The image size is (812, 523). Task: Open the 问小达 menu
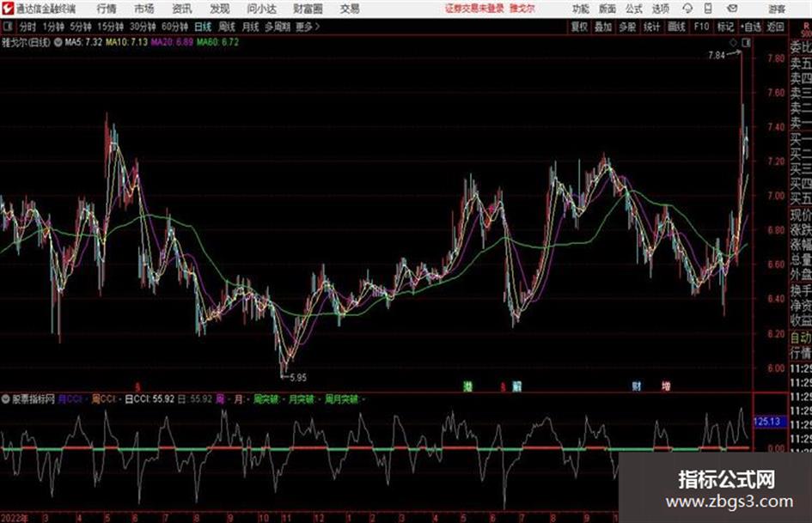pyautogui.click(x=261, y=9)
